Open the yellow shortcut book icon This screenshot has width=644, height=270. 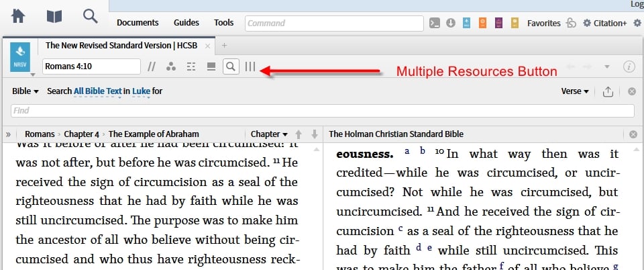(x=515, y=23)
